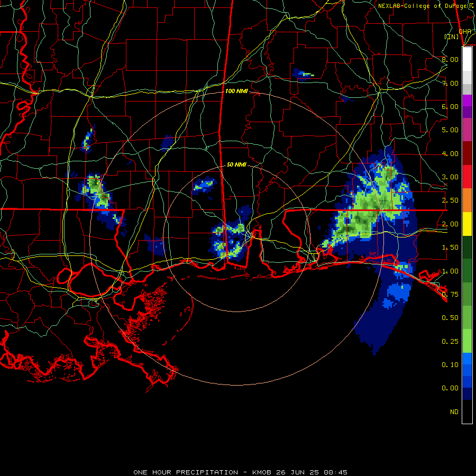
Task: Click the 0.10 legend value
Action: 450,365
